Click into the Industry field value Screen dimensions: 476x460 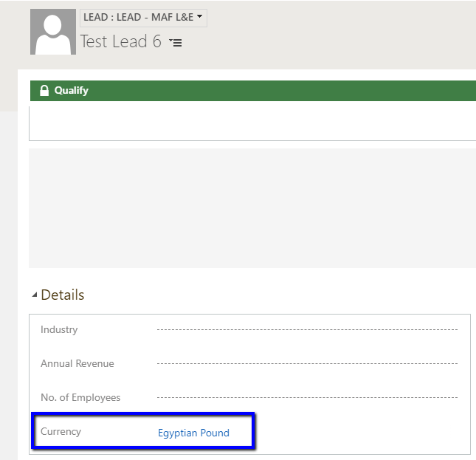pos(306,330)
